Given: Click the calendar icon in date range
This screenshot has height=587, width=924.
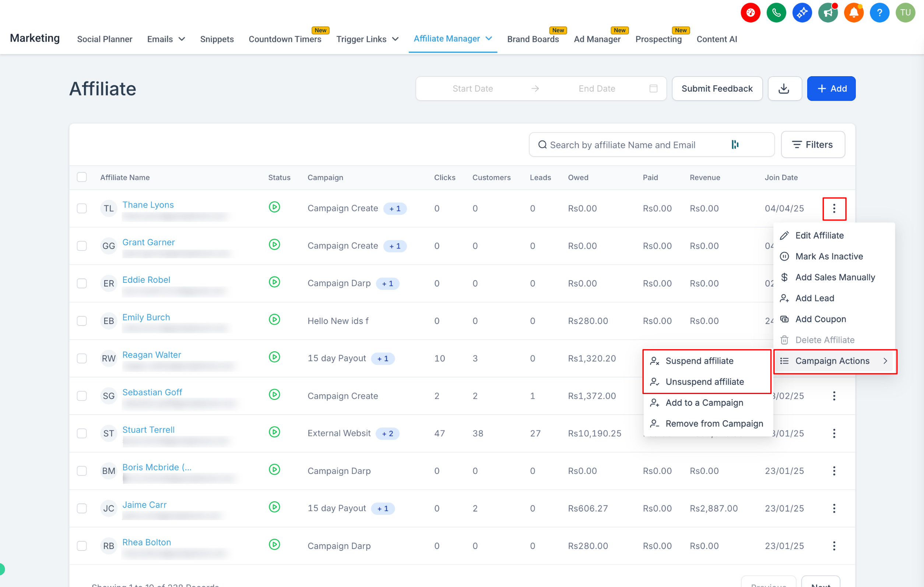Looking at the screenshot, I should 653,89.
